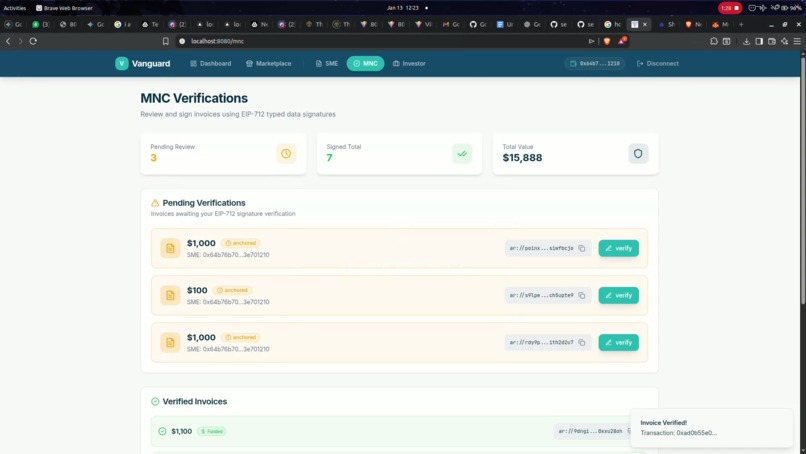The height and width of the screenshot is (454, 806).
Task: Open the Jan 13 12:23 clock menu
Action: click(x=402, y=8)
